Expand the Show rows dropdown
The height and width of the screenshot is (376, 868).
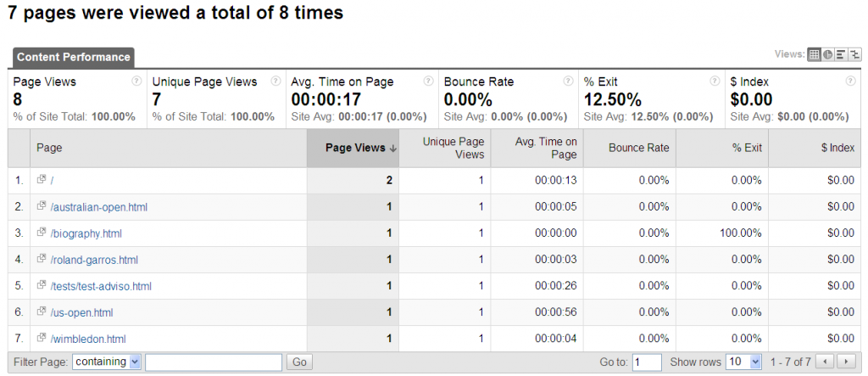744,362
